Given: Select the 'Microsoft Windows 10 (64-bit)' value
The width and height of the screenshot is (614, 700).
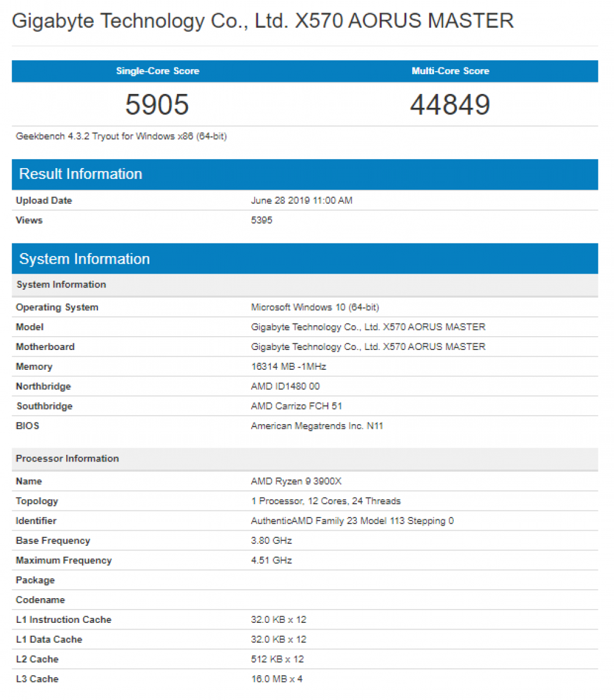Looking at the screenshot, I should click(x=315, y=307).
